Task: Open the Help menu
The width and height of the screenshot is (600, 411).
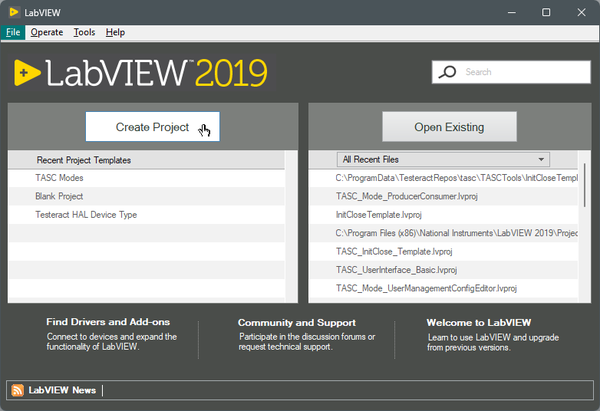Action: click(x=115, y=32)
